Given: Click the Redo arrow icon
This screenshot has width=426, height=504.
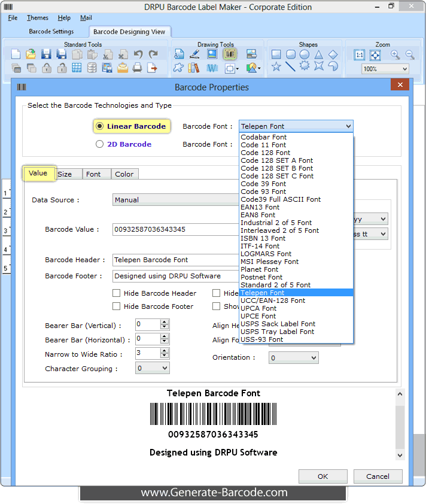Looking at the screenshot, I should (153, 54).
